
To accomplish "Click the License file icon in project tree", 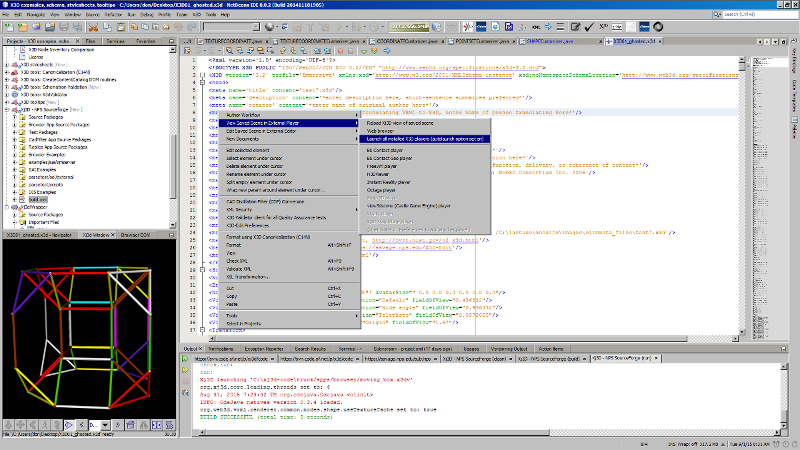I will pyautogui.click(x=23, y=57).
